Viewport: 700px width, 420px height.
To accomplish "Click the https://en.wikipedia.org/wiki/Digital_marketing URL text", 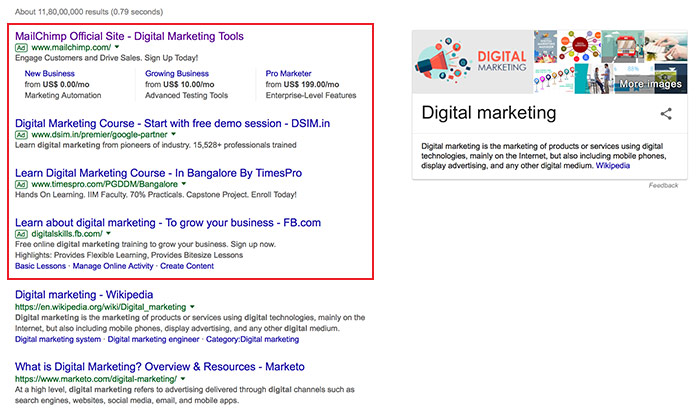I will pyautogui.click(x=100, y=307).
